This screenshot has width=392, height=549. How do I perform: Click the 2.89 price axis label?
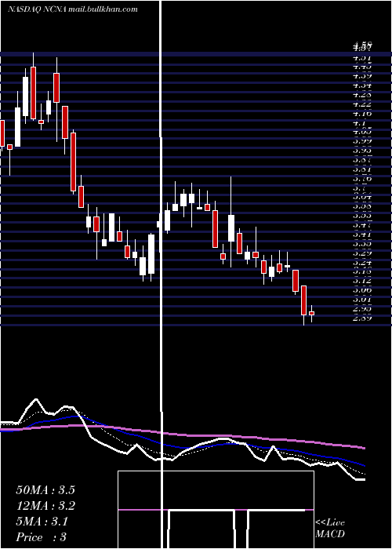pos(362,318)
